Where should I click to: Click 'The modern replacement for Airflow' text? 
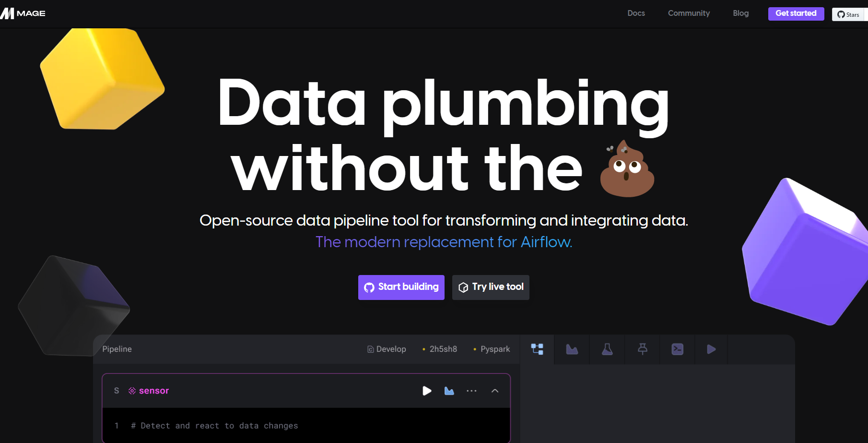point(444,242)
